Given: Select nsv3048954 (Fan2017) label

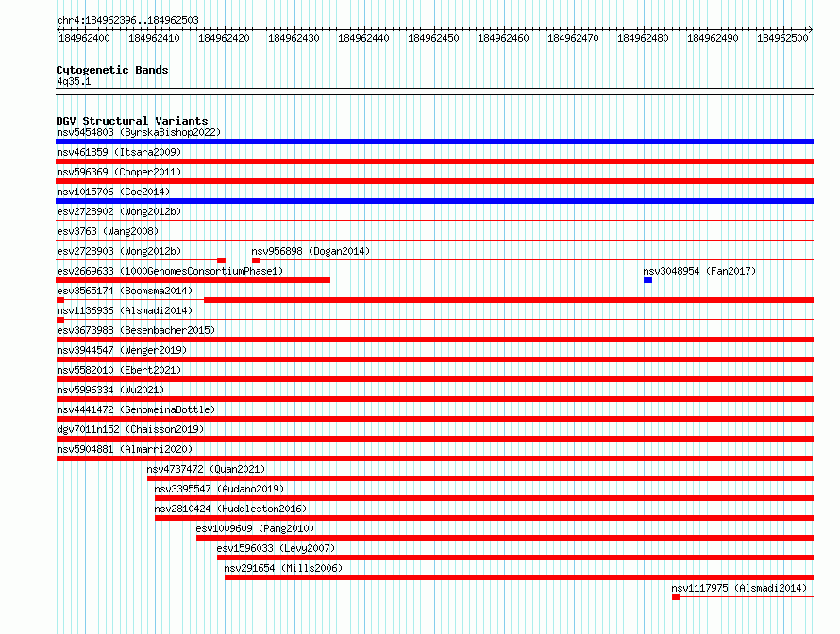Looking at the screenshot, I should click(x=699, y=271).
